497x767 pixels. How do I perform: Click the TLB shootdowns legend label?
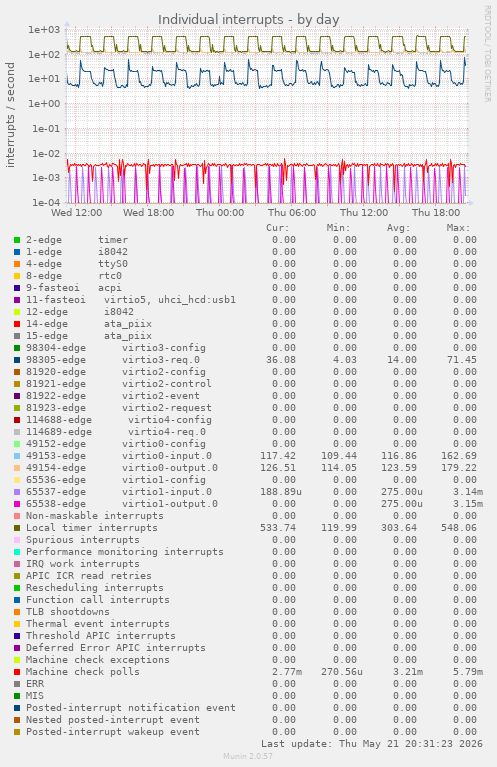click(68, 611)
